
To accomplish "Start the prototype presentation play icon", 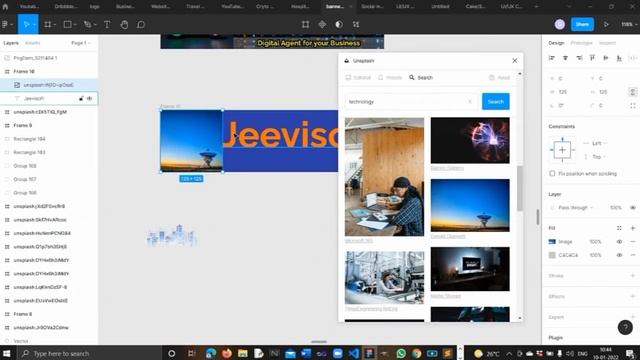I will pos(606,24).
